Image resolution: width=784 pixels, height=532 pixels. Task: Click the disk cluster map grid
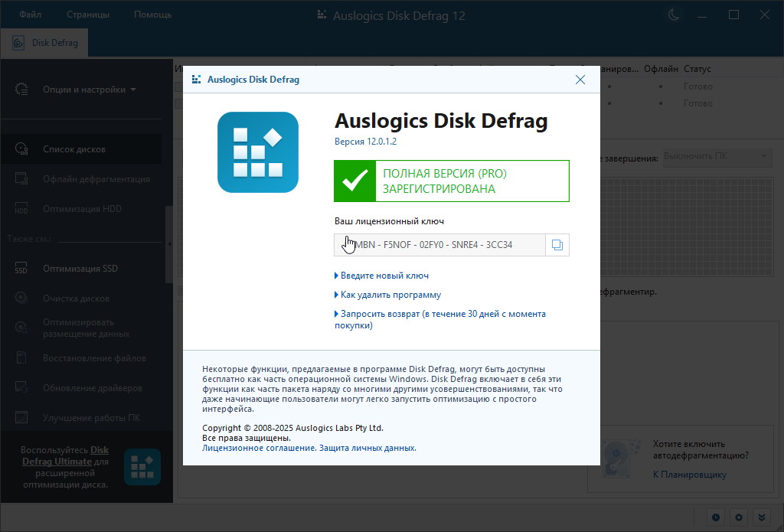click(x=687, y=227)
